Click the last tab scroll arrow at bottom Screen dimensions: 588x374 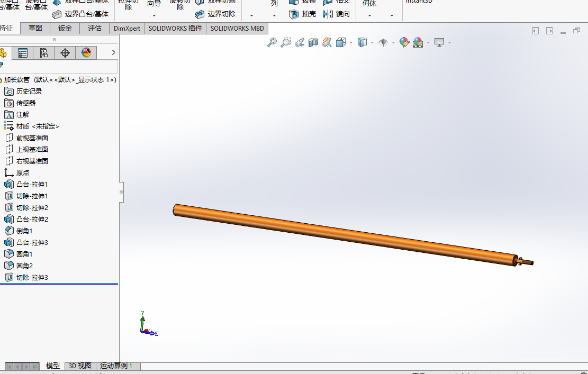pos(35,367)
